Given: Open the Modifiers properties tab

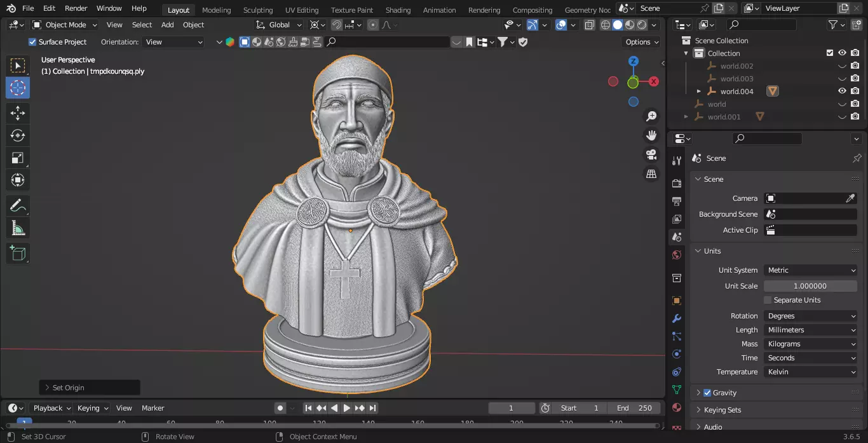Looking at the screenshot, I should [677, 318].
